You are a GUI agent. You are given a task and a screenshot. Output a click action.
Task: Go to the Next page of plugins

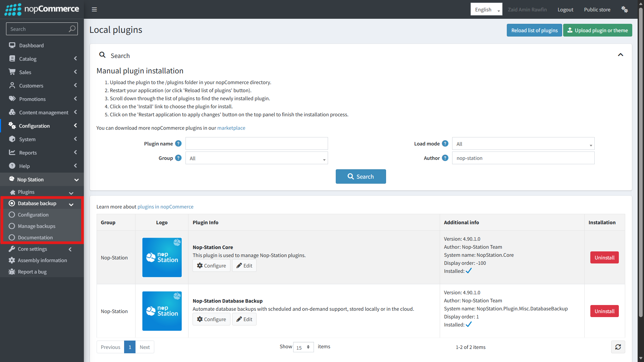145,347
